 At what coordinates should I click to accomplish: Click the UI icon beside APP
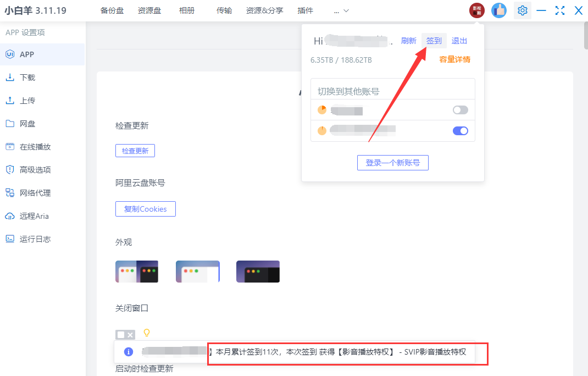10,54
